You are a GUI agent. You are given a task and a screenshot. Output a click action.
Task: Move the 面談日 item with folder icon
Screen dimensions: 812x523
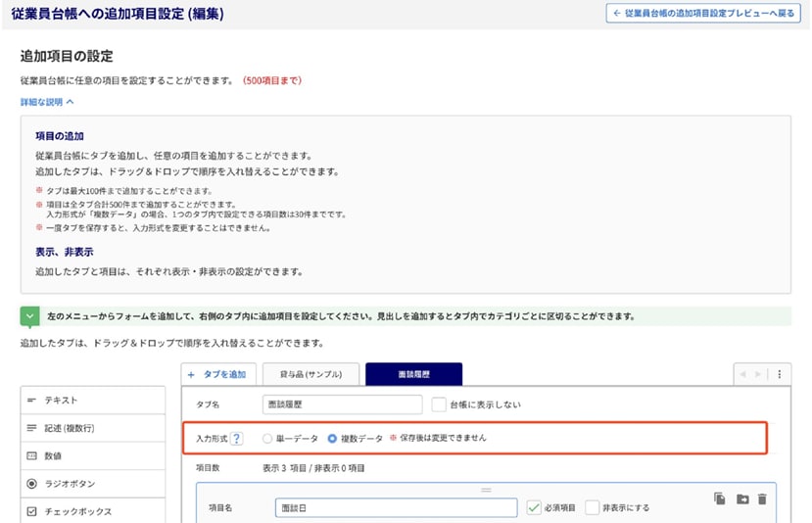[742, 499]
